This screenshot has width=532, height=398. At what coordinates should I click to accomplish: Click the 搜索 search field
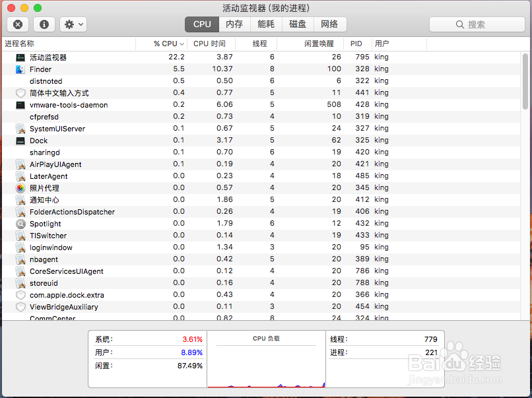click(477, 24)
